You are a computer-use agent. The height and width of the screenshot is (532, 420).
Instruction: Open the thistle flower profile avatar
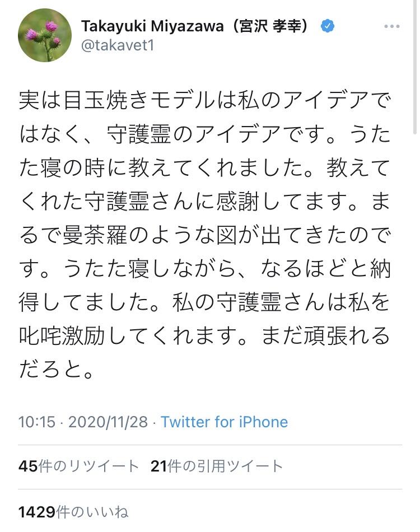(45, 35)
